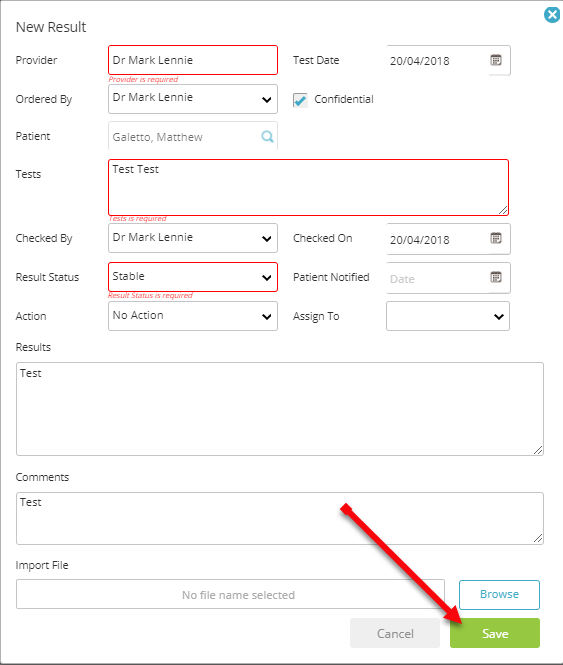Image resolution: width=563 pixels, height=665 pixels.
Task: Open the Checked On calendar icon
Action: coord(496,238)
